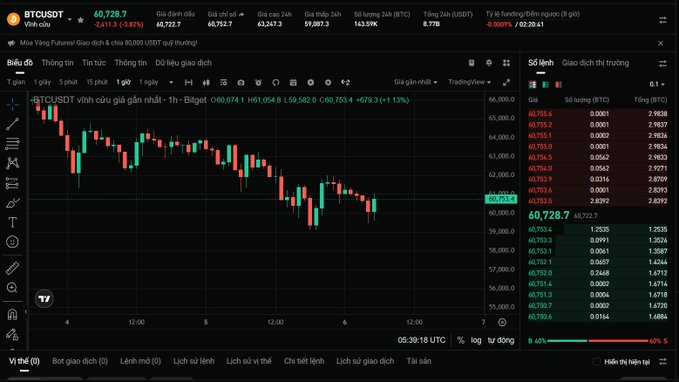This screenshot has height=382, width=679.
Task: Open the emoji icons tool
Action: (13, 242)
